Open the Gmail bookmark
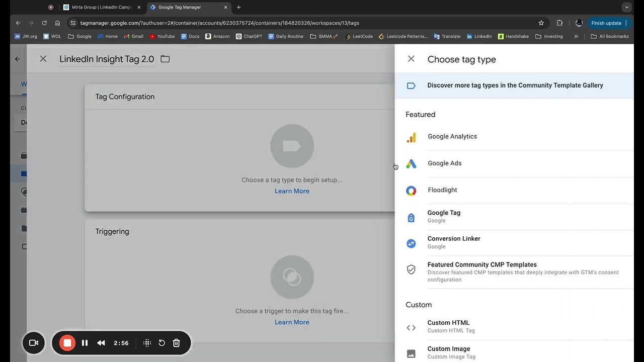Viewport: 644px width, 362px height. coord(133,37)
